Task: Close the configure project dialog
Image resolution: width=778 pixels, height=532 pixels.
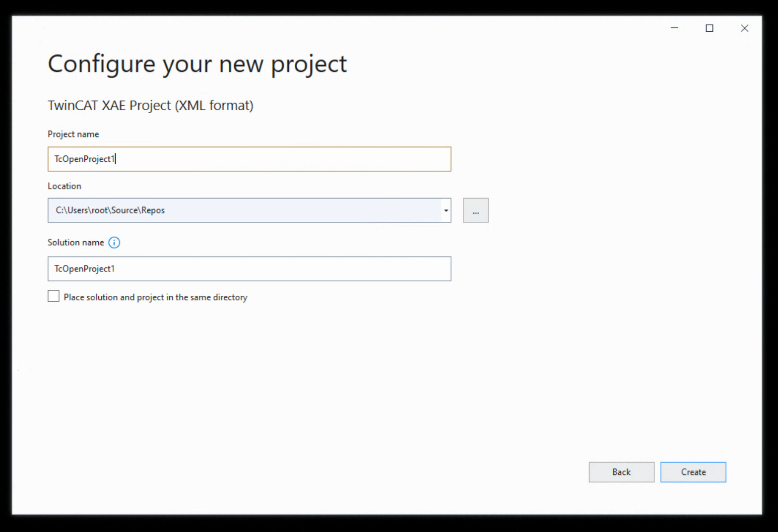Action: tap(745, 28)
